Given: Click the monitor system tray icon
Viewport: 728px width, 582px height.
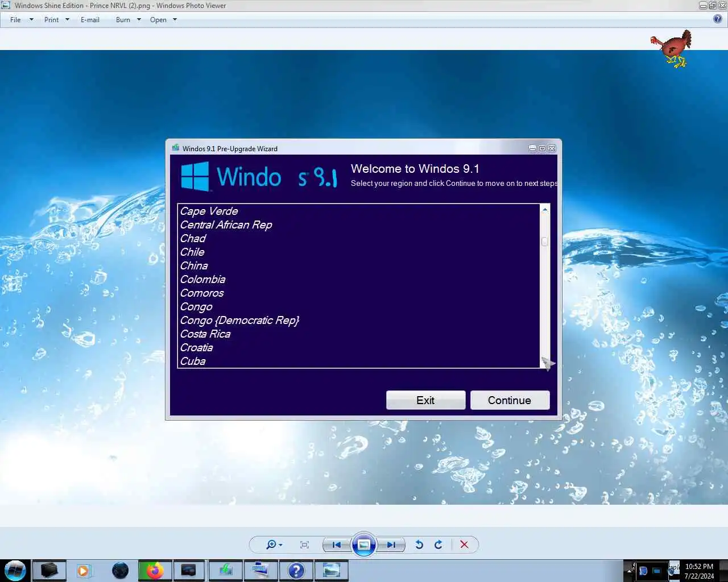Looking at the screenshot, I should (x=656, y=571).
